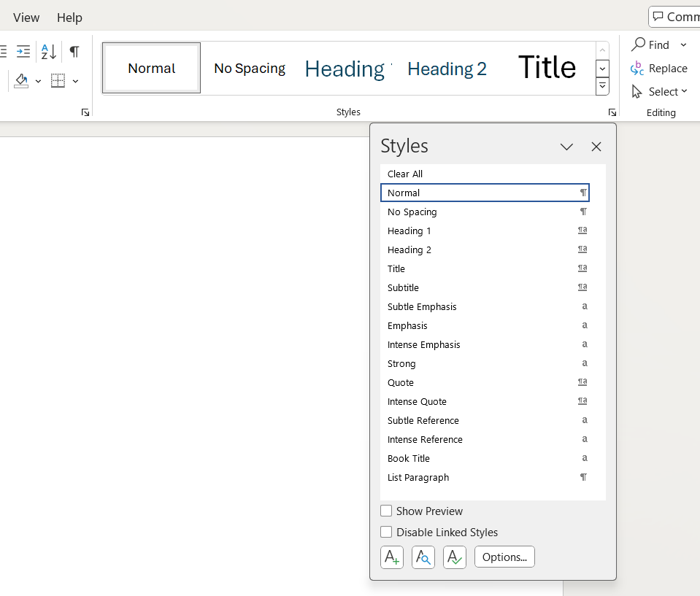This screenshot has height=596, width=700.
Task: Open the Find dropdown arrow
Action: point(683,45)
